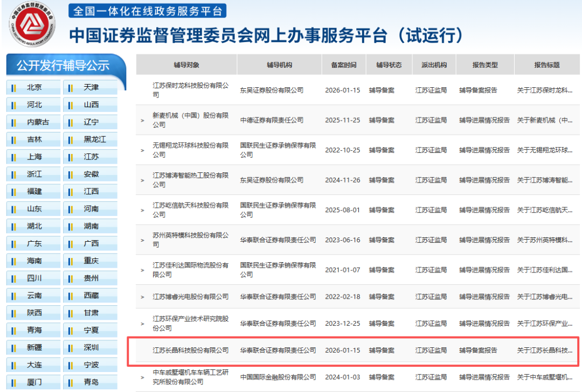Screen dimensions: 582x392
Task: Open 四川 region list
Action: coord(33,278)
